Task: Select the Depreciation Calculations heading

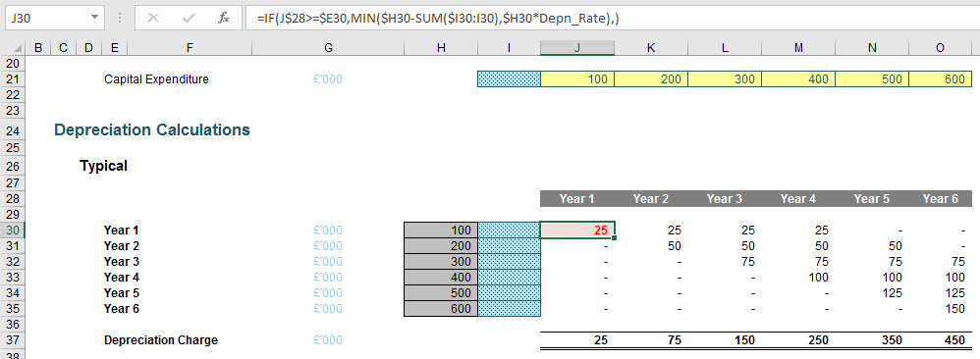Action: click(x=152, y=129)
